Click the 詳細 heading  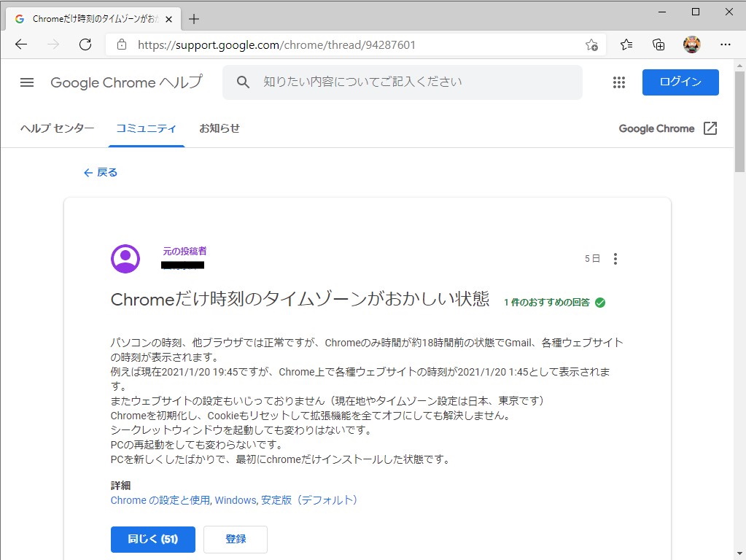coord(120,486)
